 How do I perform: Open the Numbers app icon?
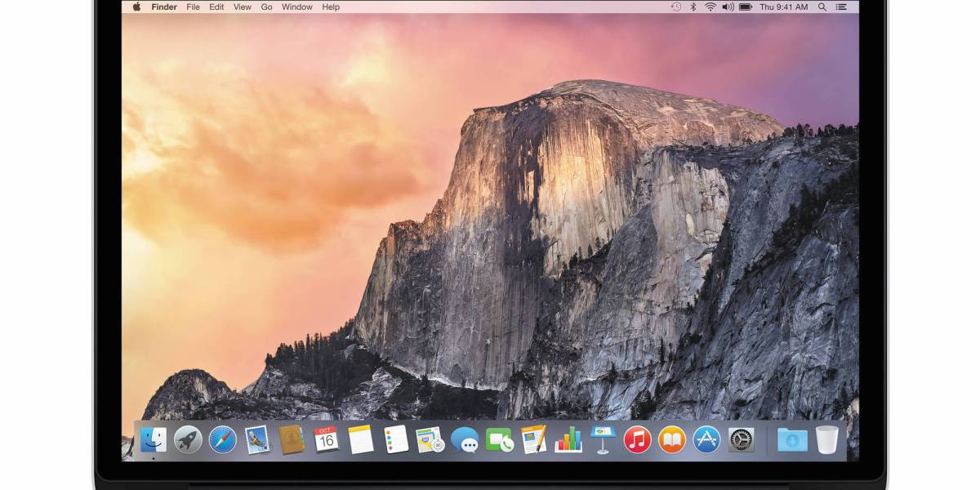[568, 439]
